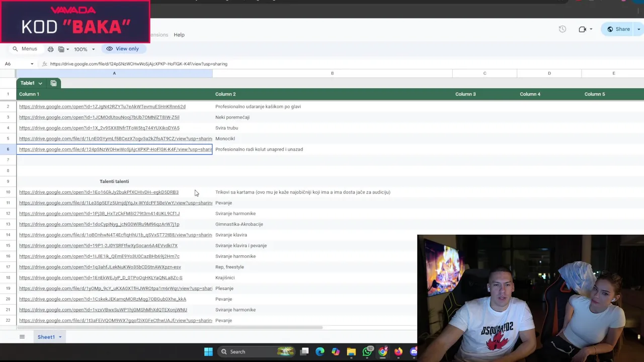Expand the Name box dropdown arrow
Image resolution: width=644 pixels, height=362 pixels.
coord(32,64)
